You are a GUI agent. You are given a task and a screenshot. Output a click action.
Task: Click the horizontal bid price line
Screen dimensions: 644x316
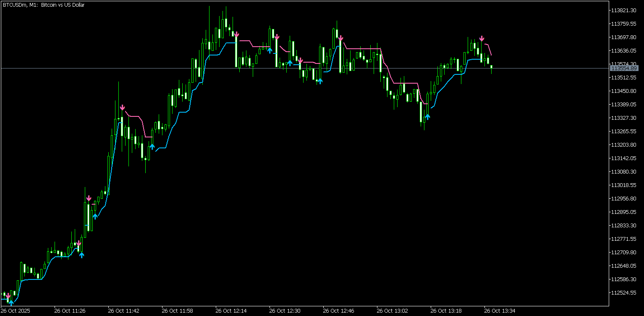[x=304, y=68]
